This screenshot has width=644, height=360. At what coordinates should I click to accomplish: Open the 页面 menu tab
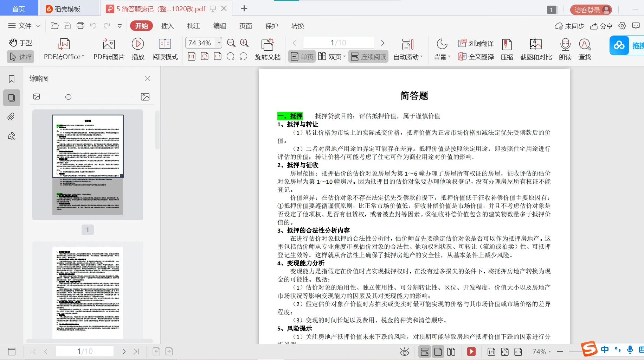(245, 26)
